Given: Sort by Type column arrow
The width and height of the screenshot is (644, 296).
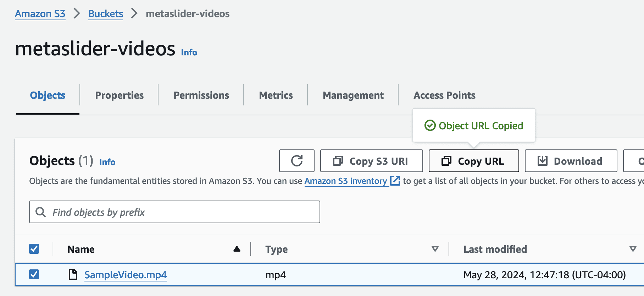Looking at the screenshot, I should [x=435, y=249].
